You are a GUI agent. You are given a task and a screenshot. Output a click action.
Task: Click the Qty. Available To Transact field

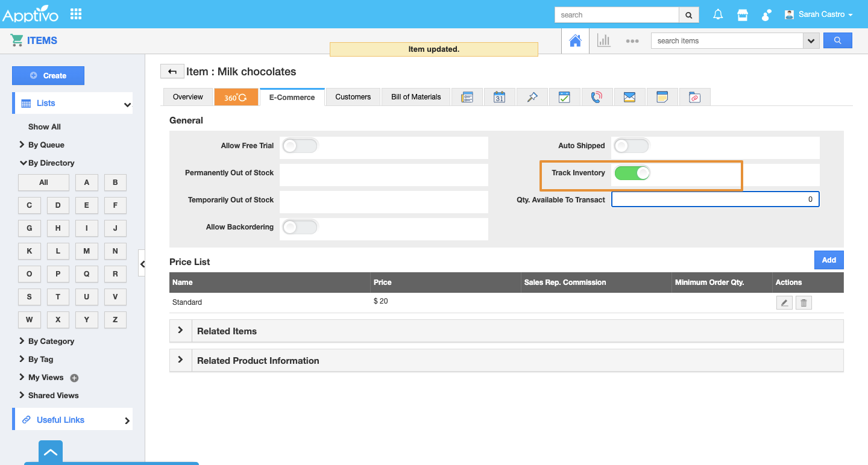(715, 199)
